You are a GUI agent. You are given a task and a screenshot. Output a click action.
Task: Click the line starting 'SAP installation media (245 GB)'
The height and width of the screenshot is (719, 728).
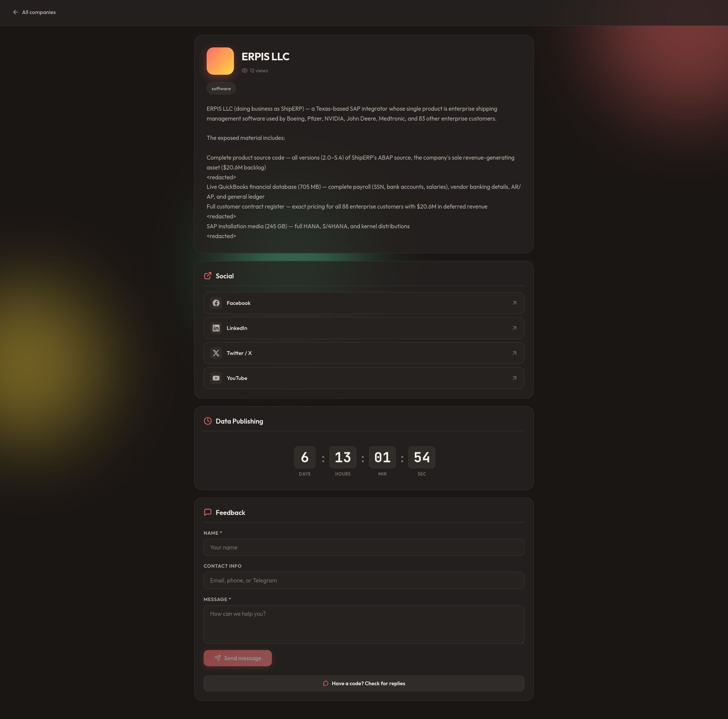[308, 226]
